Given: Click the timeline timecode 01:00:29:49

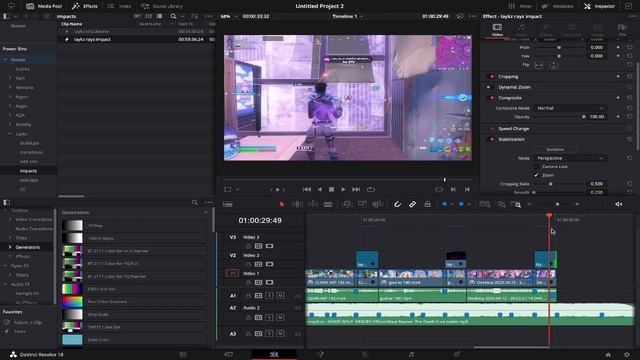Looking at the screenshot, I should 260,220.
